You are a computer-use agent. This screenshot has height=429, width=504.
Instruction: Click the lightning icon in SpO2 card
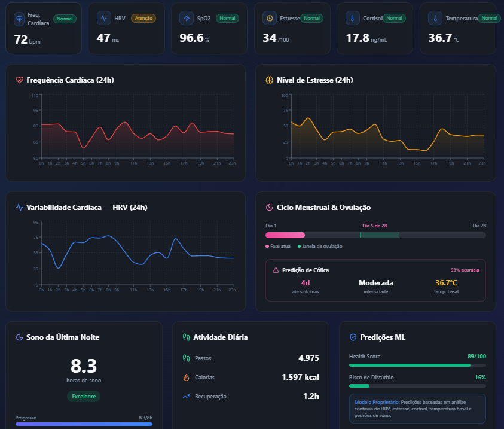click(187, 18)
